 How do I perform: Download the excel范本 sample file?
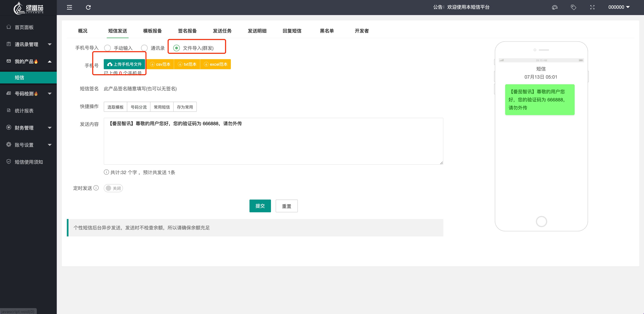point(216,64)
